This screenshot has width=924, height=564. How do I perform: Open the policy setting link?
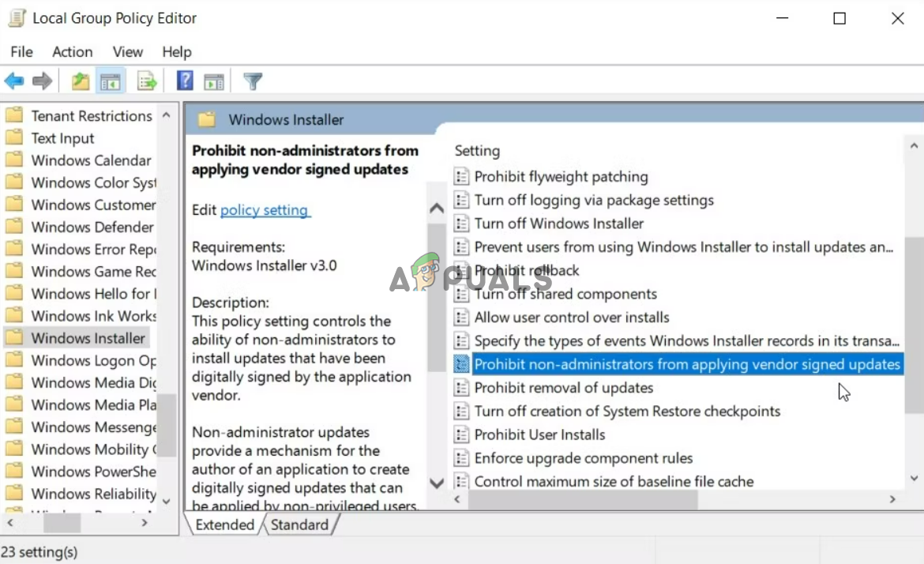tap(265, 210)
